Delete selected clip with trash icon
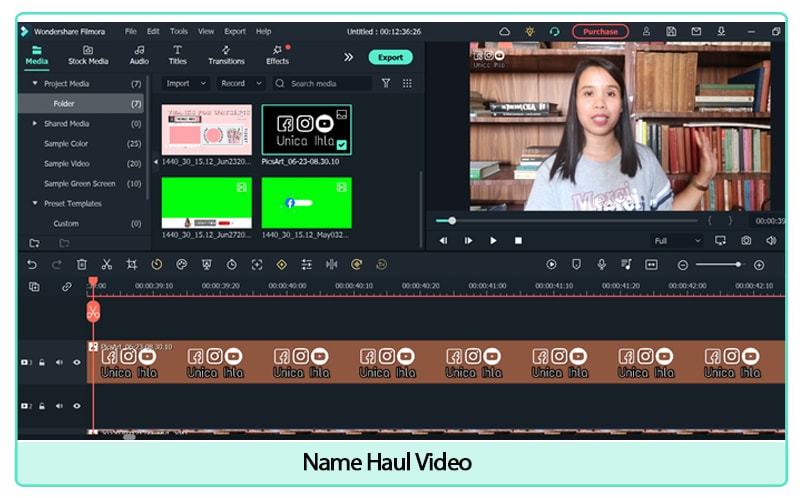 point(82,264)
